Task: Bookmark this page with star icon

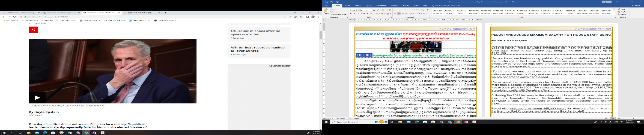Action: tap(301, 17)
